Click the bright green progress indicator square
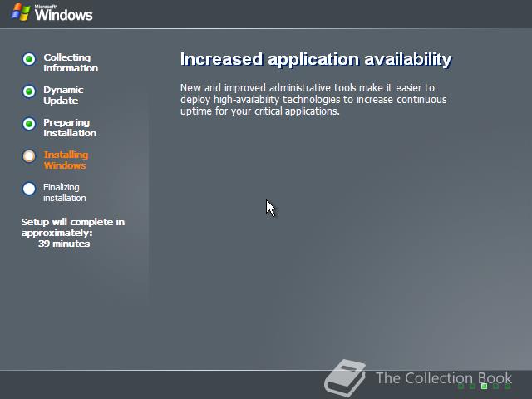532x399 pixels. (484, 386)
